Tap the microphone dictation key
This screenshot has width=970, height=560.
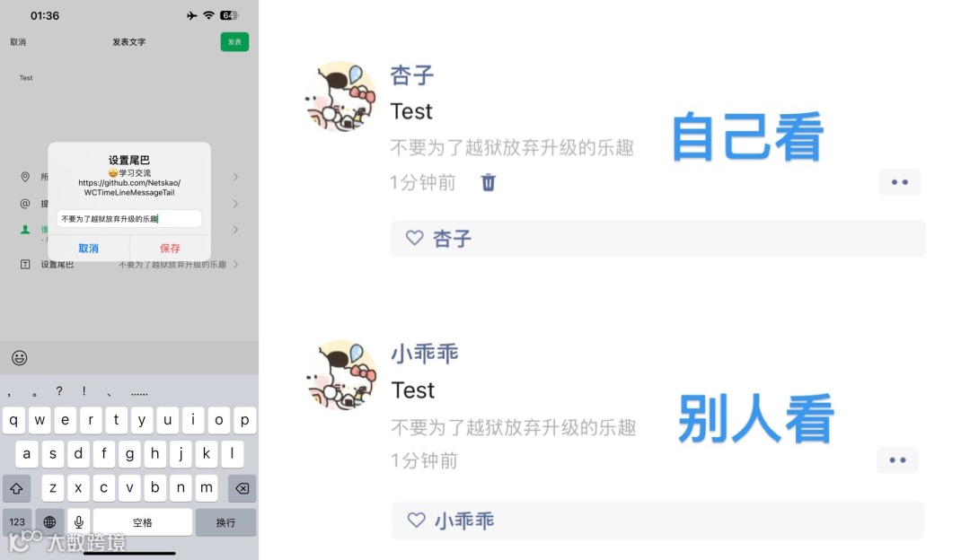(78, 522)
